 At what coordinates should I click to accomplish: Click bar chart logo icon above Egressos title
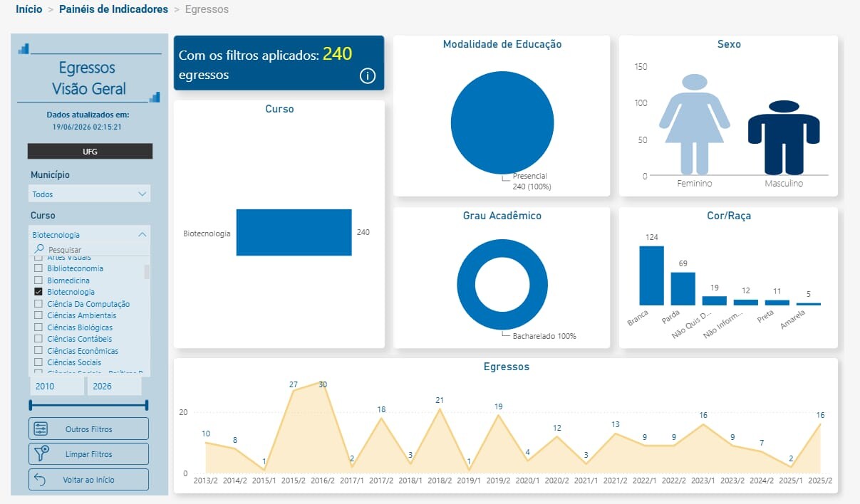24,48
